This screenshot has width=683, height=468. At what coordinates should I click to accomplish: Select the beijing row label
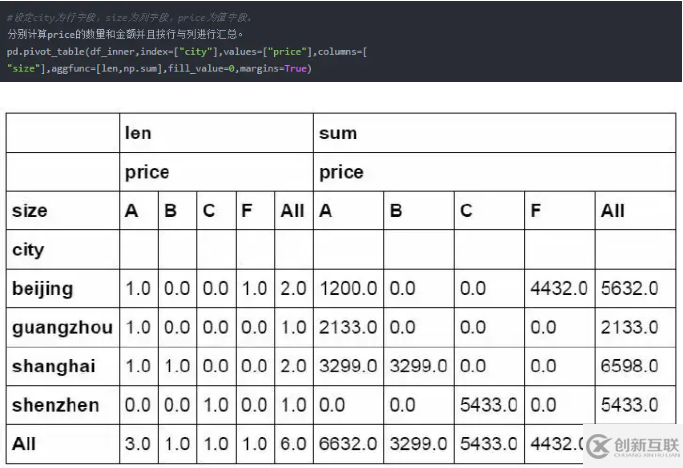pyautogui.click(x=42, y=289)
